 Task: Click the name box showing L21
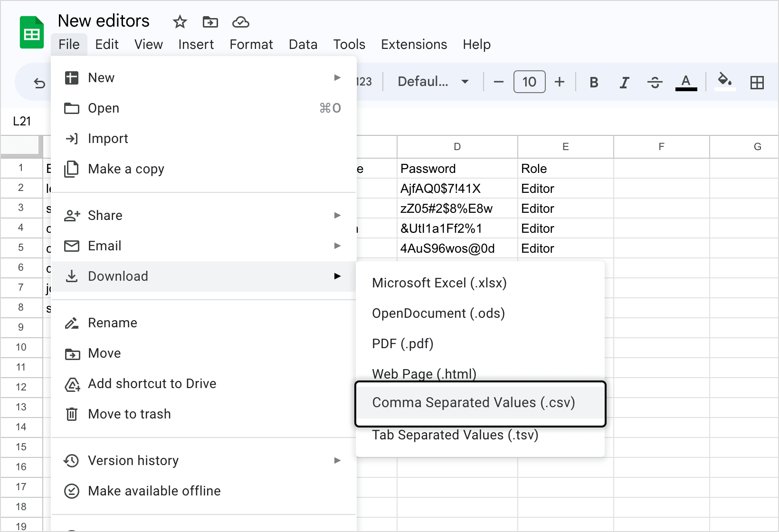click(x=22, y=122)
